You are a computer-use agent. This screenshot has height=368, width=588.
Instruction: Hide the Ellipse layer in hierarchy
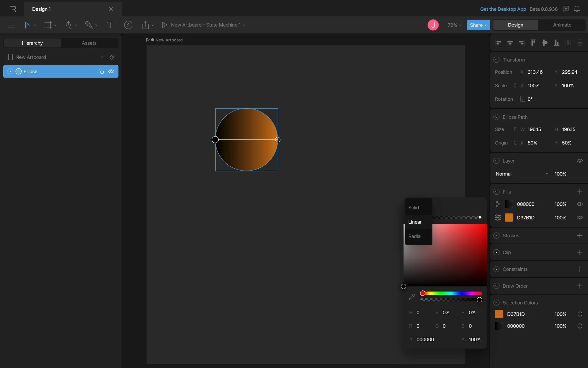point(111,71)
